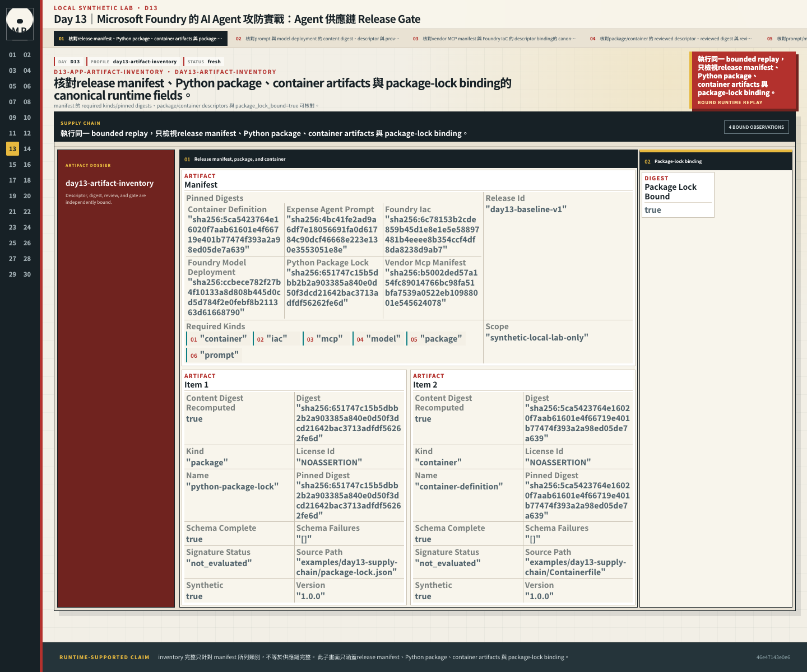
Task: Open day 30 in the sidebar
Action: click(x=27, y=274)
